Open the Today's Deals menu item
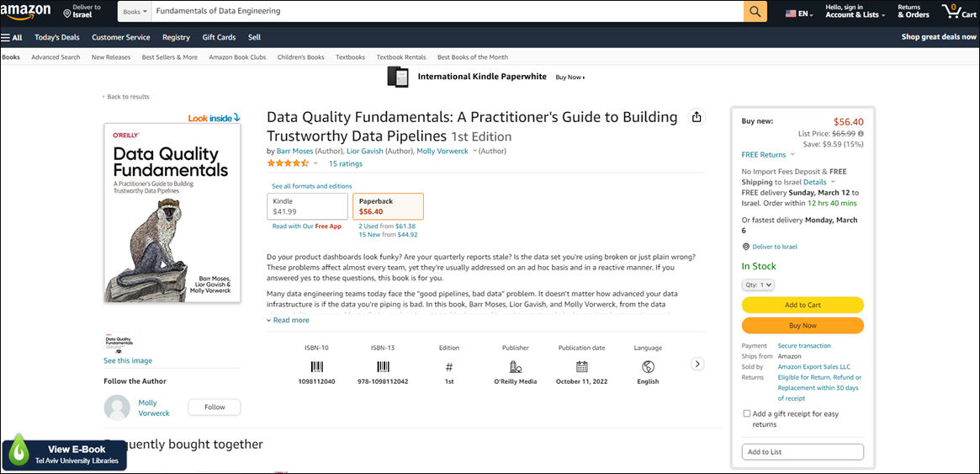The height and width of the screenshot is (474, 980). [x=57, y=37]
